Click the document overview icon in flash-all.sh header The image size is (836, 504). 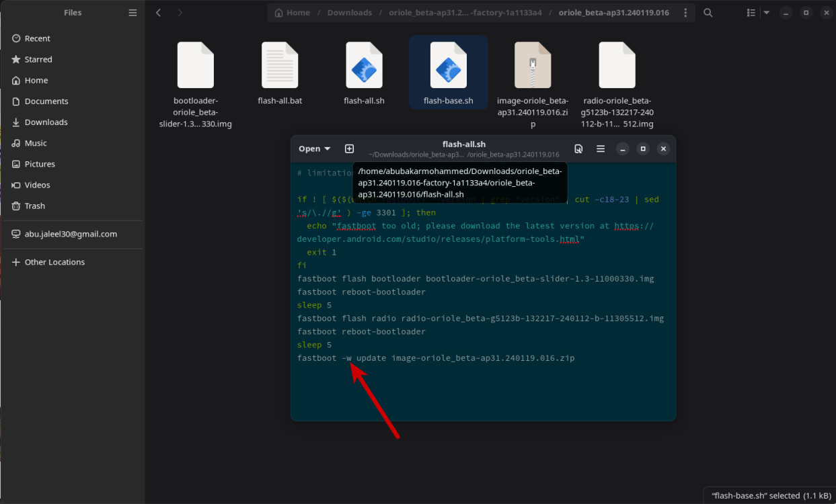point(578,149)
